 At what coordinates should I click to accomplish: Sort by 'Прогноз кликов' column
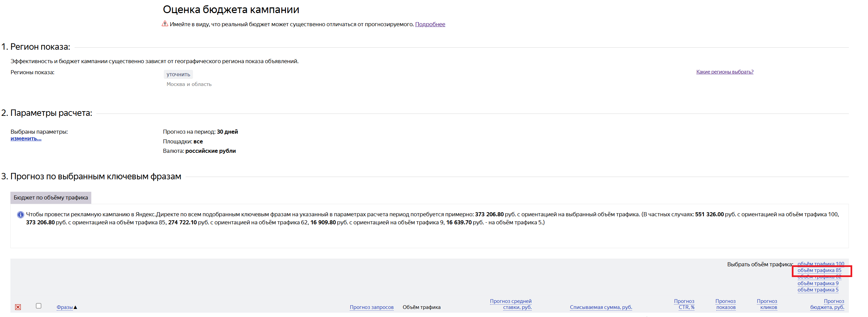[x=767, y=304]
